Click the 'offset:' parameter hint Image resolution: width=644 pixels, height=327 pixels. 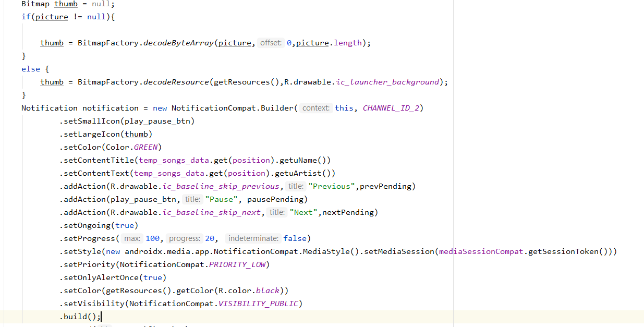tap(271, 43)
